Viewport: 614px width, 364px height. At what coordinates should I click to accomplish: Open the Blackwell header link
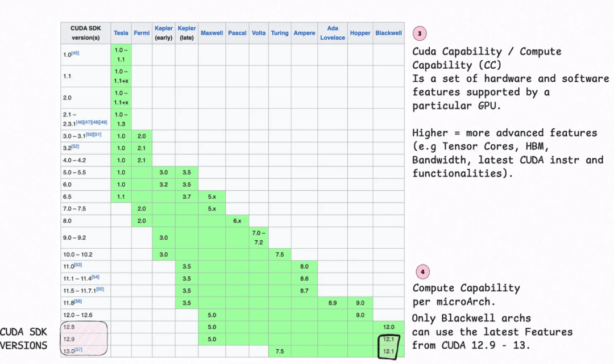point(388,33)
